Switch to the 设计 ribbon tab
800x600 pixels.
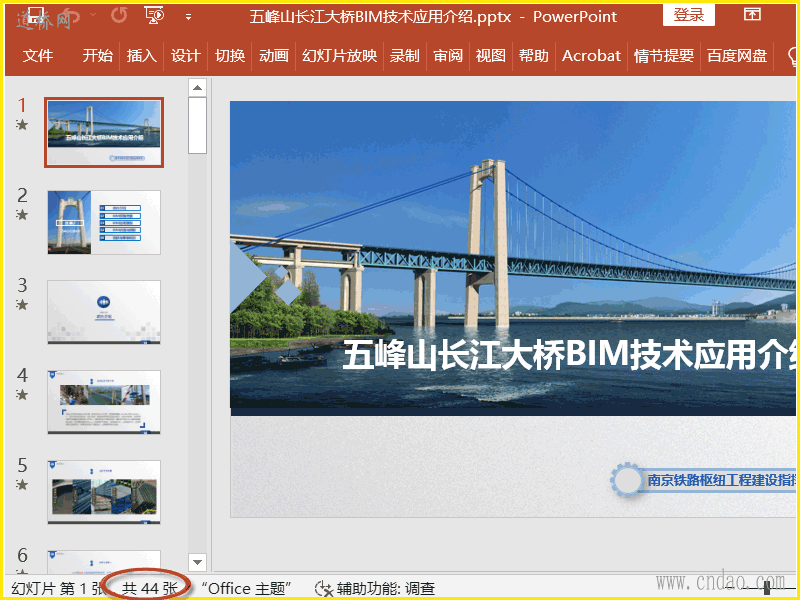[185, 55]
